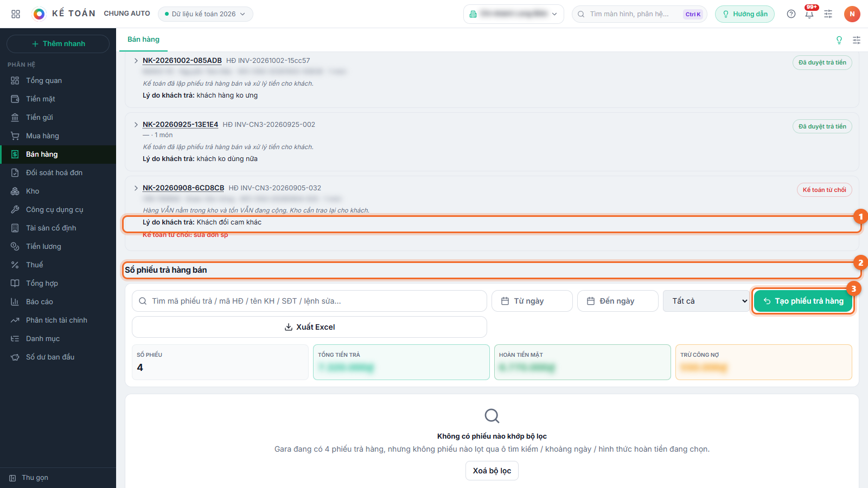Expand row NK-20260925-13E1E4
This screenshot has height=488, width=868.
point(136,125)
